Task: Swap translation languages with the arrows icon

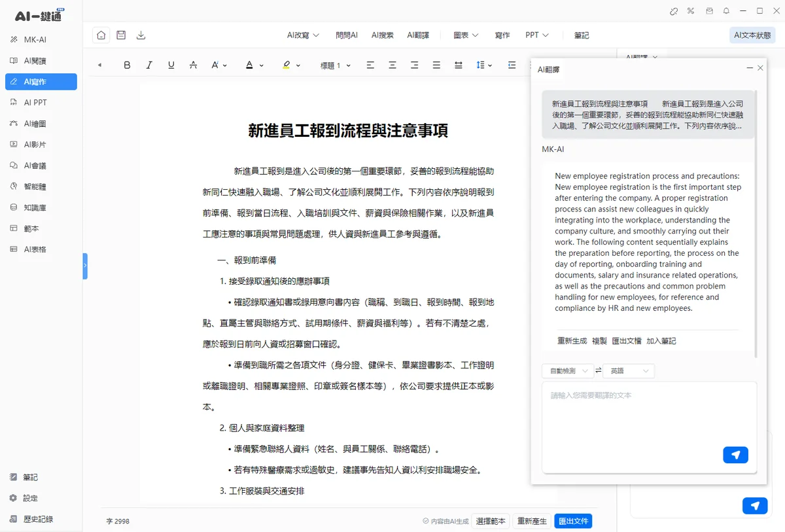Action: coord(599,371)
